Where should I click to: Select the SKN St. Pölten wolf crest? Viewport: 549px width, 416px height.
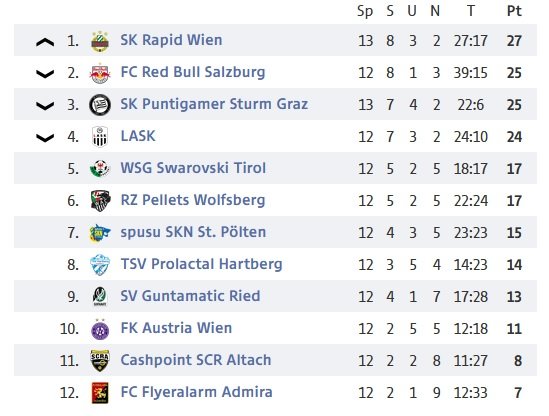point(100,233)
